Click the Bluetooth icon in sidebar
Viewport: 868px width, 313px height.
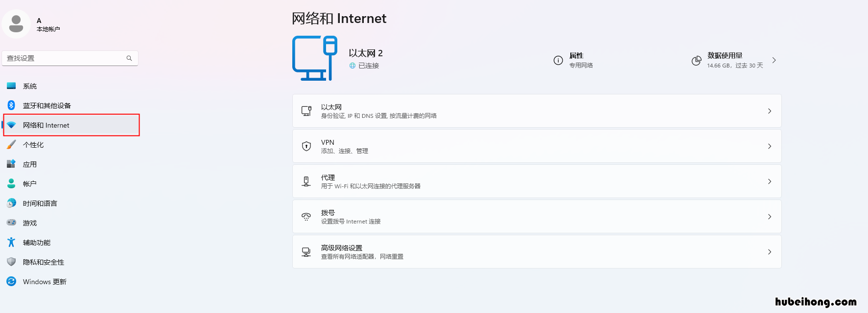click(x=11, y=105)
